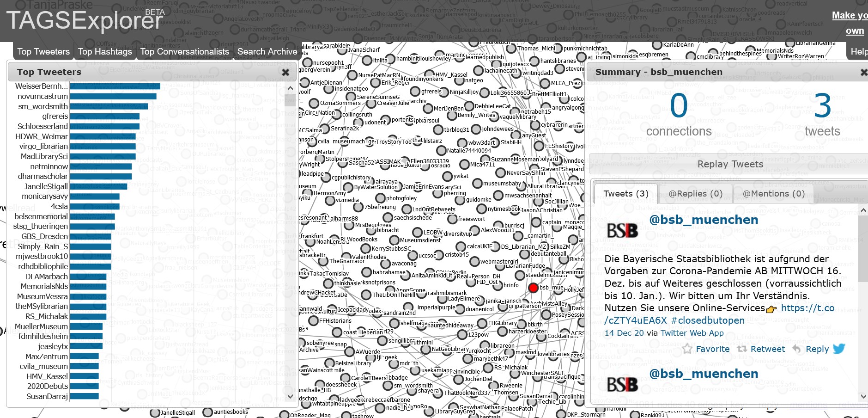This screenshot has height=418, width=868.
Task: Select the TheLibOnTheHill node circle
Action: (x=366, y=295)
